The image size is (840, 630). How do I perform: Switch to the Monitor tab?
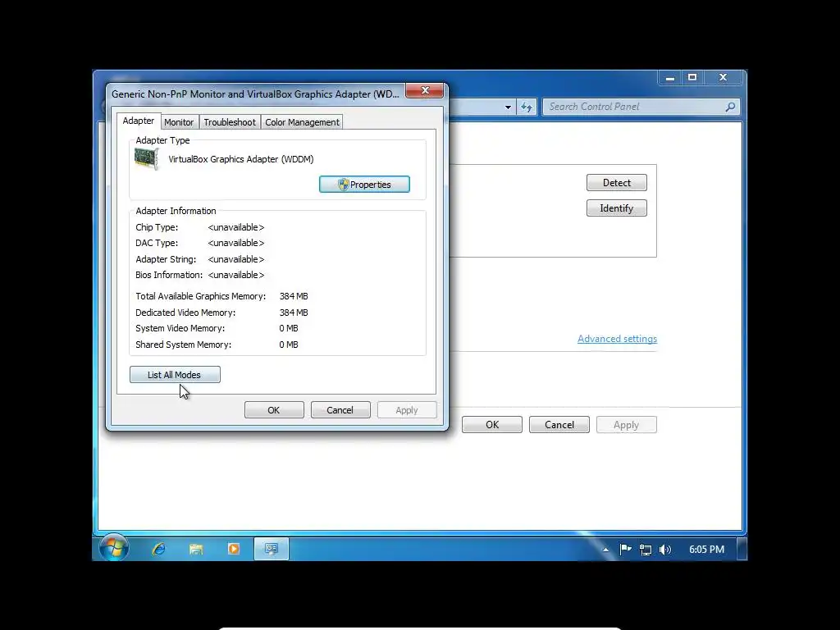(x=179, y=122)
